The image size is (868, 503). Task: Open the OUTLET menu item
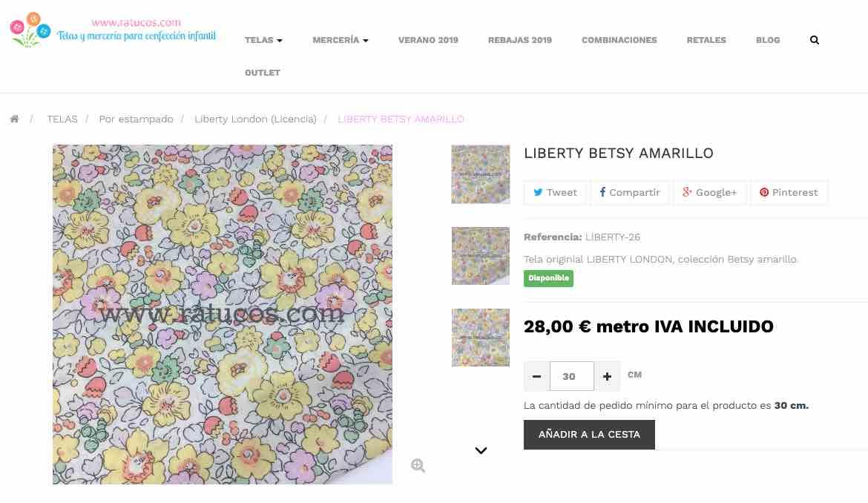(x=263, y=73)
